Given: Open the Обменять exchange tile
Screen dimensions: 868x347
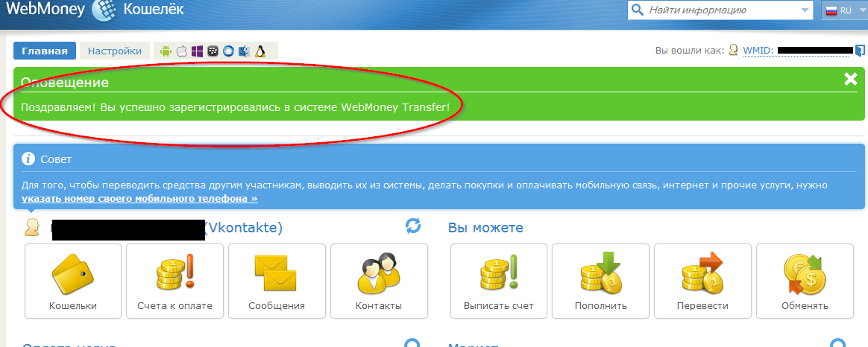Looking at the screenshot, I should (805, 281).
